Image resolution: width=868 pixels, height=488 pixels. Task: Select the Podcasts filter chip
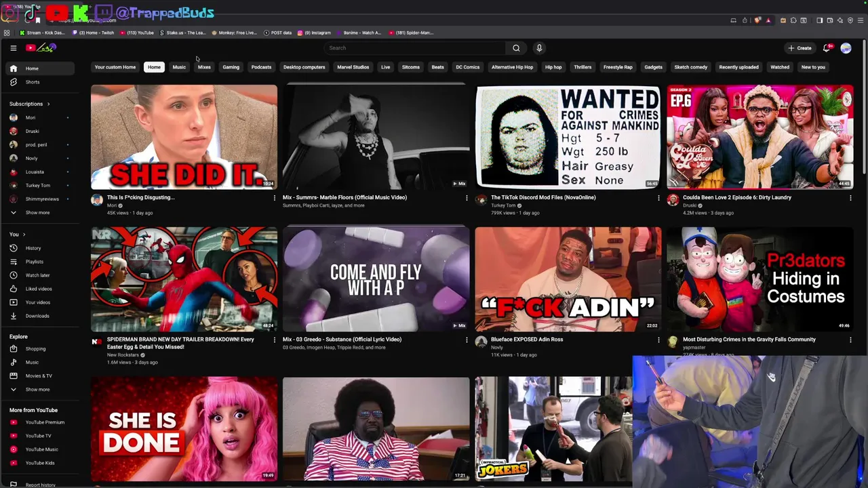pos(261,67)
